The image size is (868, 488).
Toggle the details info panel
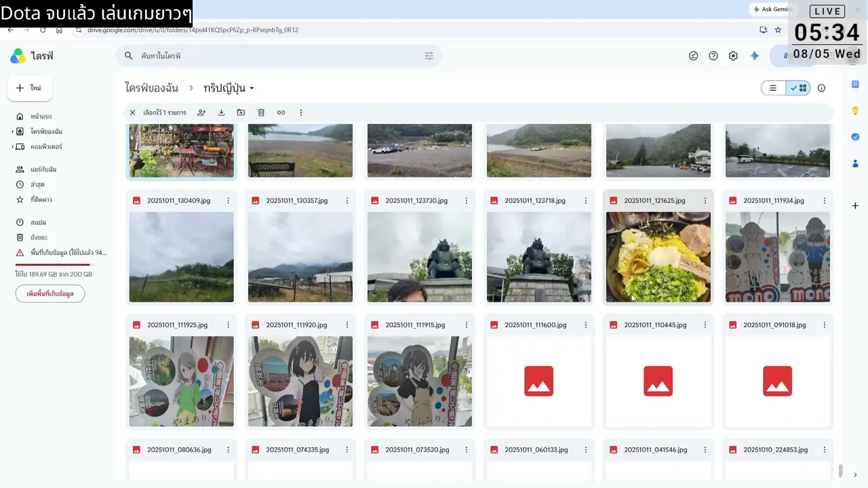[821, 88]
